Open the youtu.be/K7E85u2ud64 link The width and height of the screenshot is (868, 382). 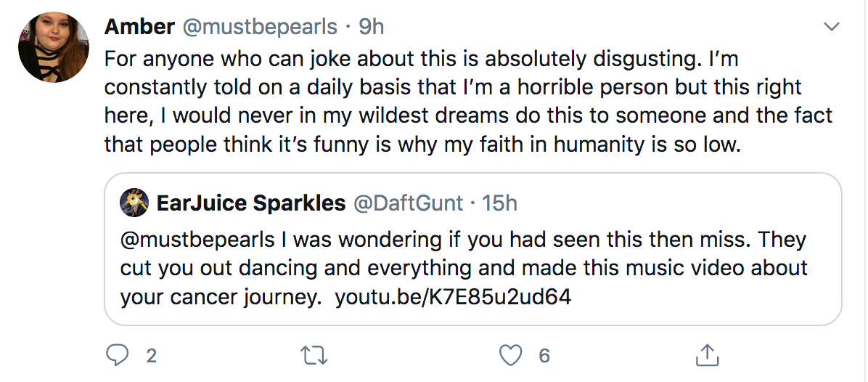[454, 297]
